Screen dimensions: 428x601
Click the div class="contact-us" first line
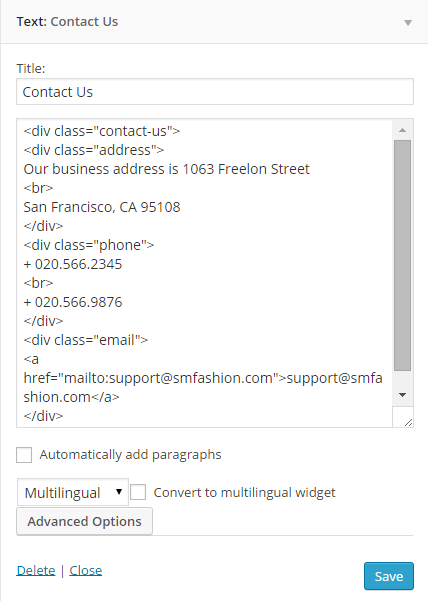pyautogui.click(x=102, y=131)
